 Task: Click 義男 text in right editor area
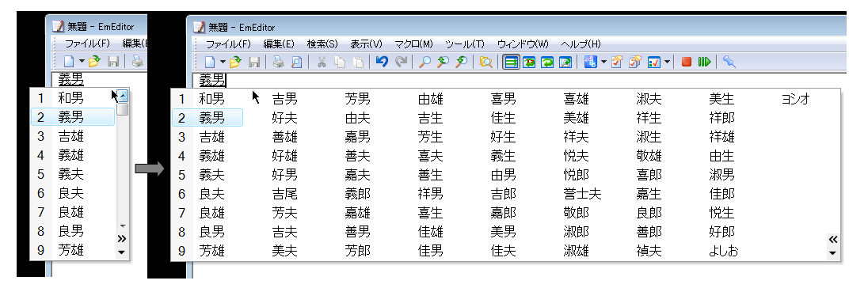point(212,80)
